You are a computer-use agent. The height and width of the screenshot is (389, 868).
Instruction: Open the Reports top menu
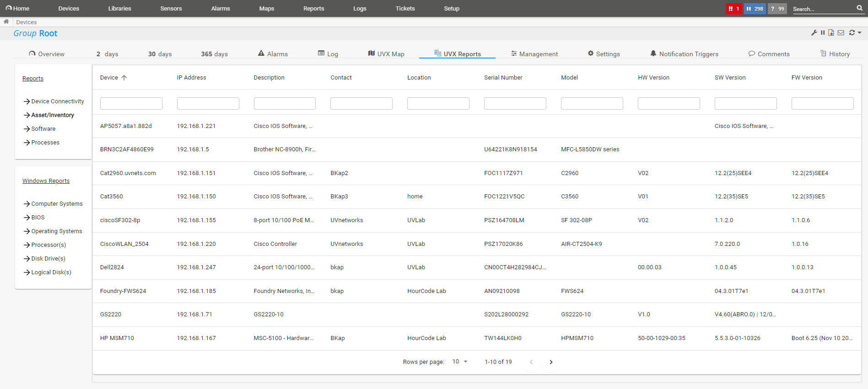[314, 8]
